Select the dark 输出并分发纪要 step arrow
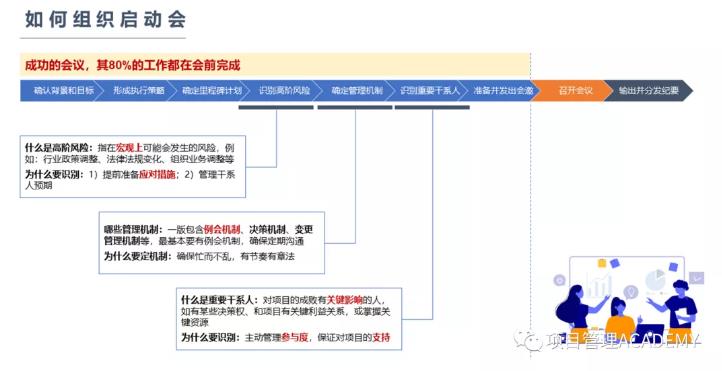 (x=648, y=90)
